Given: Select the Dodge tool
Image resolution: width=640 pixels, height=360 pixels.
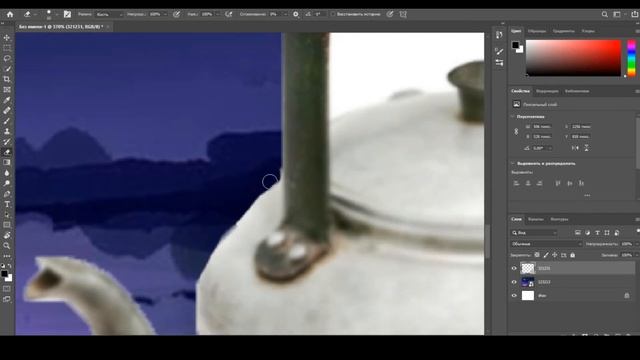Looking at the screenshot, I should [7, 183].
